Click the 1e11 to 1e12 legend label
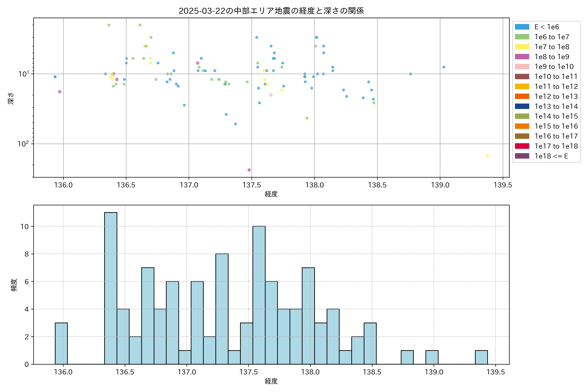This screenshot has width=588, height=392. (556, 87)
